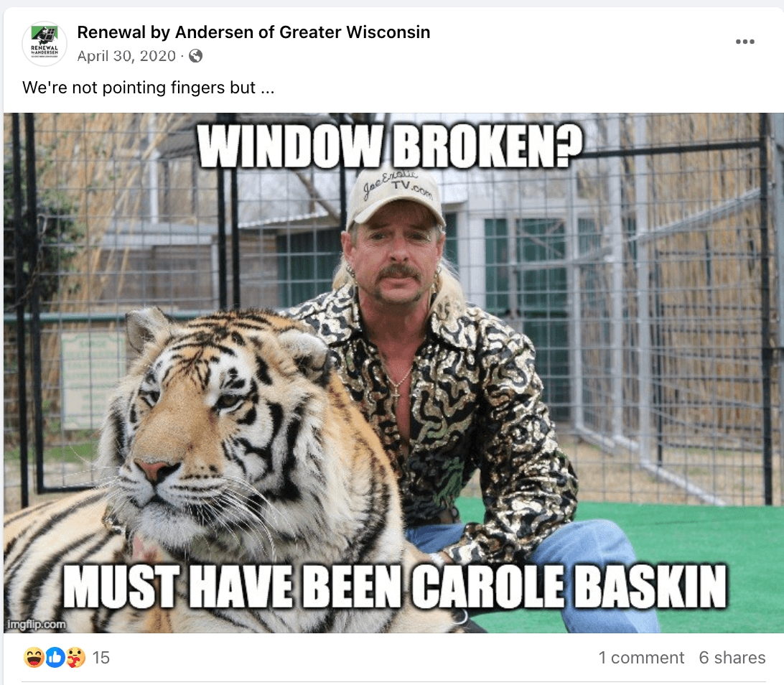View the 15 reactions list
The width and height of the screenshot is (784, 685).
pyautogui.click(x=101, y=658)
